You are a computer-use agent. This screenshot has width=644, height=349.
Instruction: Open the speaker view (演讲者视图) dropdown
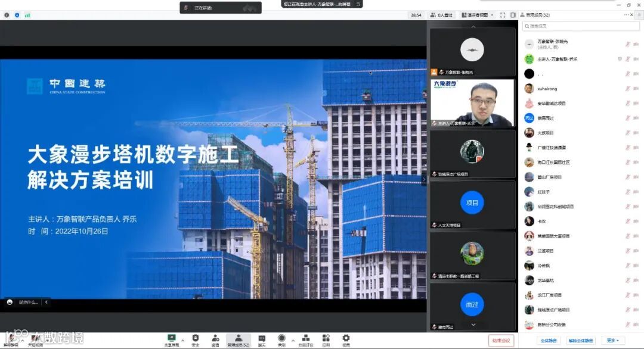point(477,15)
